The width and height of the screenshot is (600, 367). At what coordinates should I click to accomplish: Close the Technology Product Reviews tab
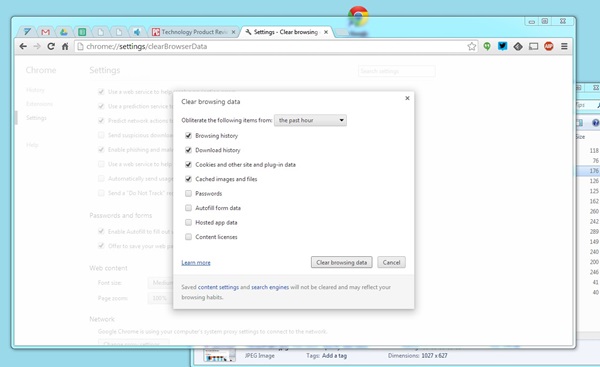coord(233,32)
